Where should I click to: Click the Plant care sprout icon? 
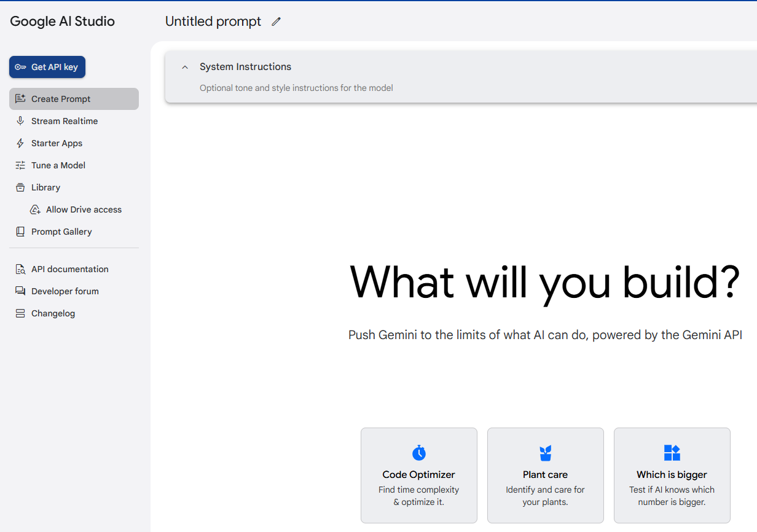pyautogui.click(x=546, y=453)
